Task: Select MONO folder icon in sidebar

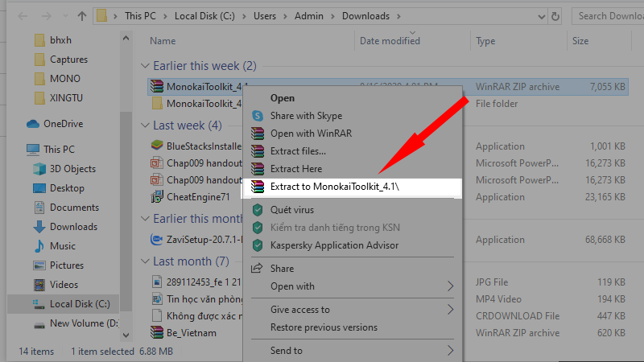Action: point(39,79)
